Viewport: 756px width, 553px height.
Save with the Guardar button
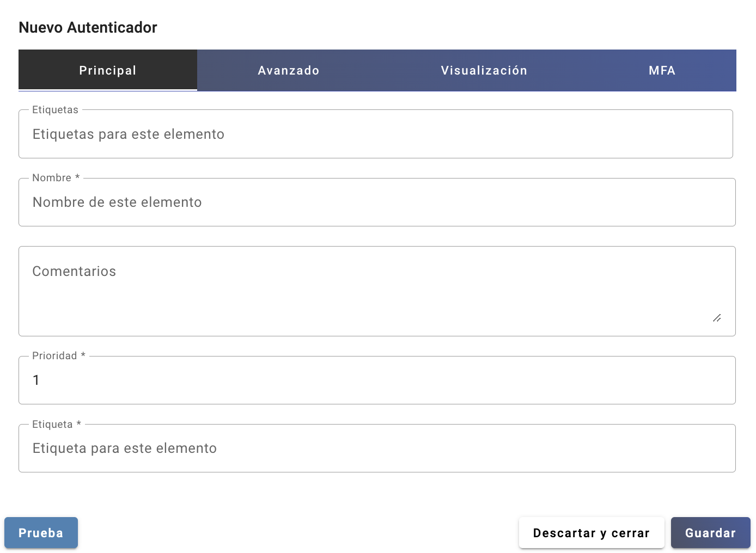[x=710, y=533]
